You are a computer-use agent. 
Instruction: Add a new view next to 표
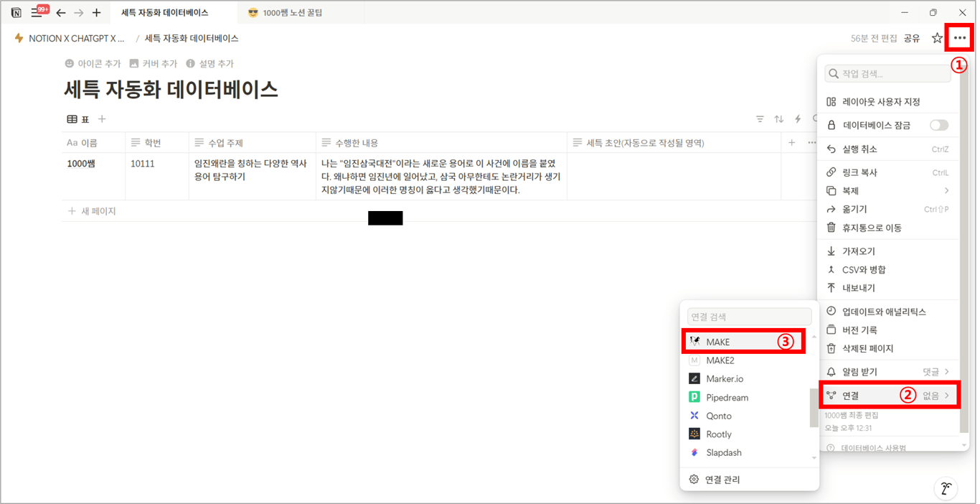click(x=102, y=119)
